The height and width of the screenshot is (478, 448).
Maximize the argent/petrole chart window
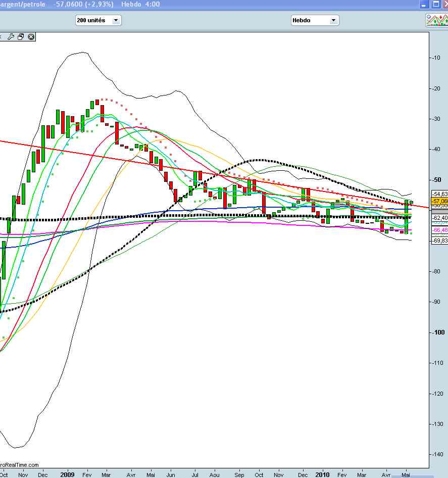[x=434, y=4]
